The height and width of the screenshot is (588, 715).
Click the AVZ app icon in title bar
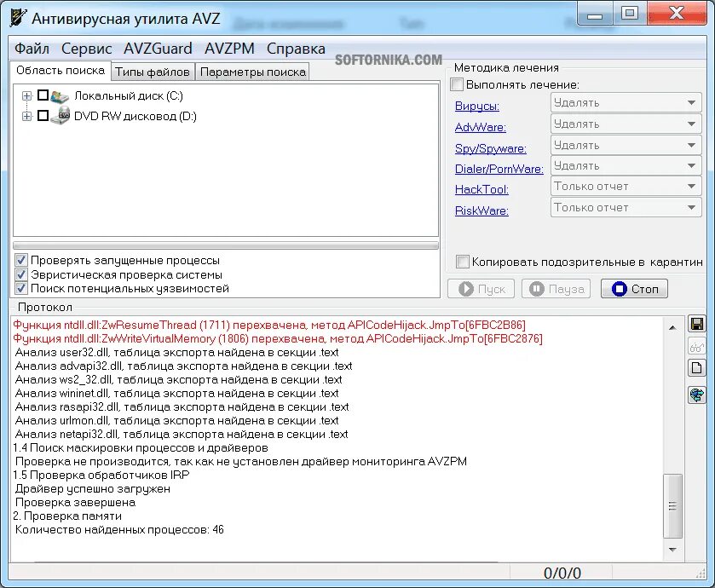[x=18, y=18]
